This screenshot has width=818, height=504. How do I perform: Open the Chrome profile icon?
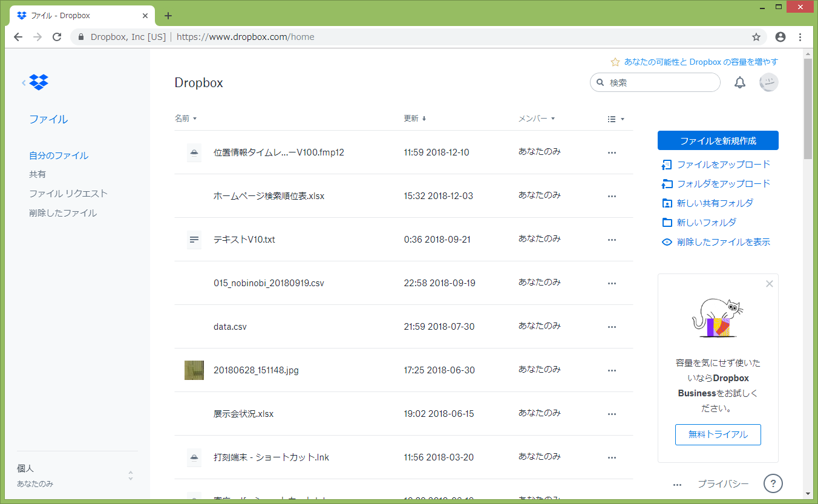pyautogui.click(x=780, y=37)
